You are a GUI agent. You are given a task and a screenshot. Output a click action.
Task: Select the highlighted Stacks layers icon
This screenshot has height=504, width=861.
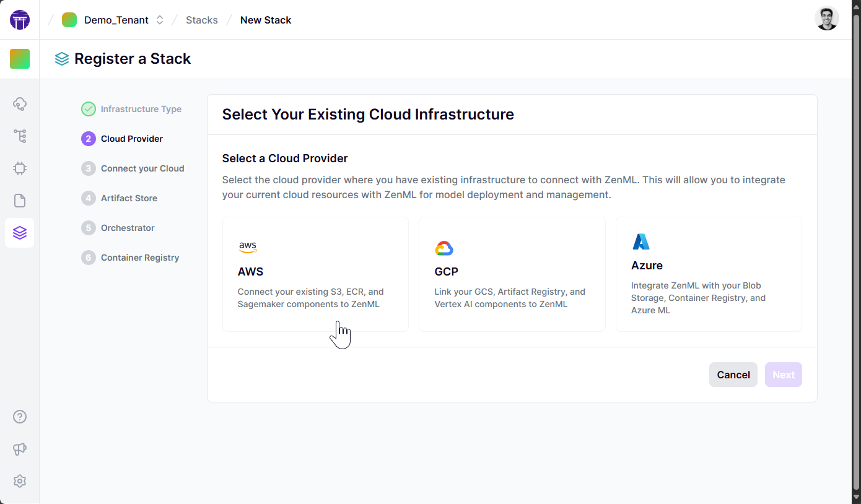[20, 232]
